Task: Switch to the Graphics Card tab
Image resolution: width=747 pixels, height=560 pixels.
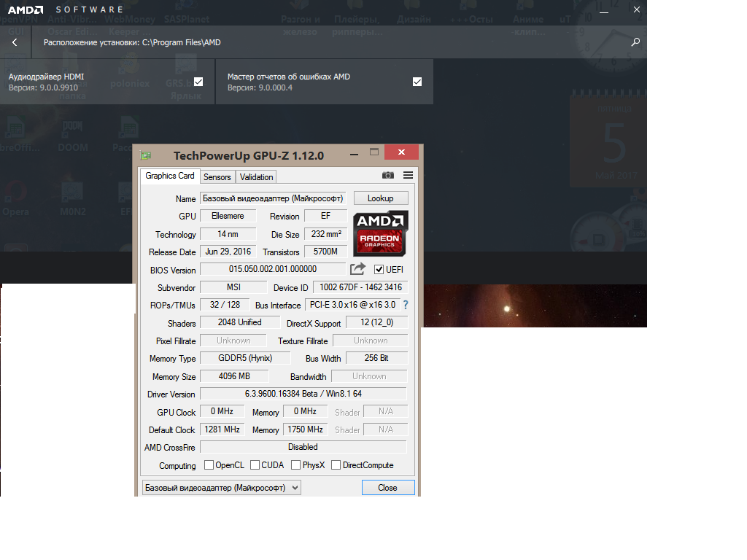Action: tap(169, 176)
